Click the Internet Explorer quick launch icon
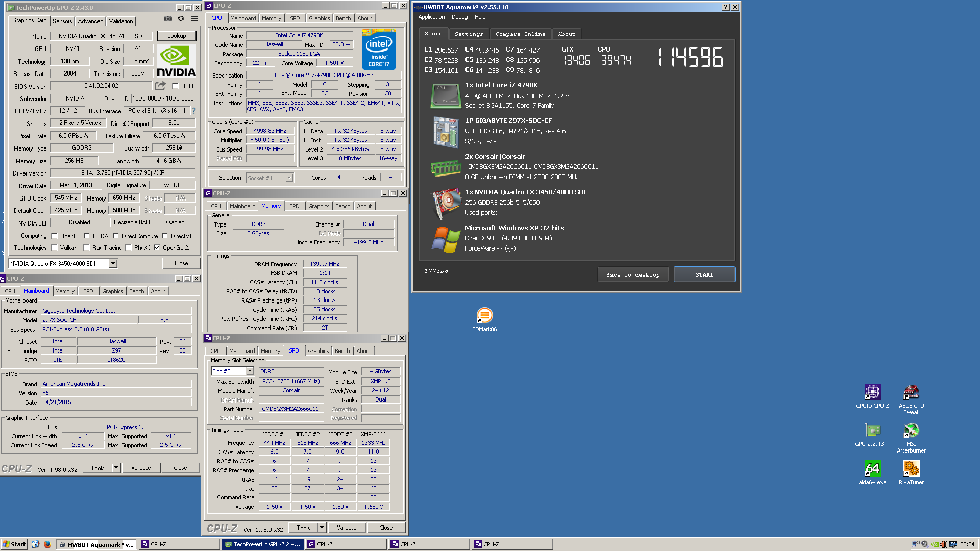The width and height of the screenshot is (980, 551). pos(35,544)
